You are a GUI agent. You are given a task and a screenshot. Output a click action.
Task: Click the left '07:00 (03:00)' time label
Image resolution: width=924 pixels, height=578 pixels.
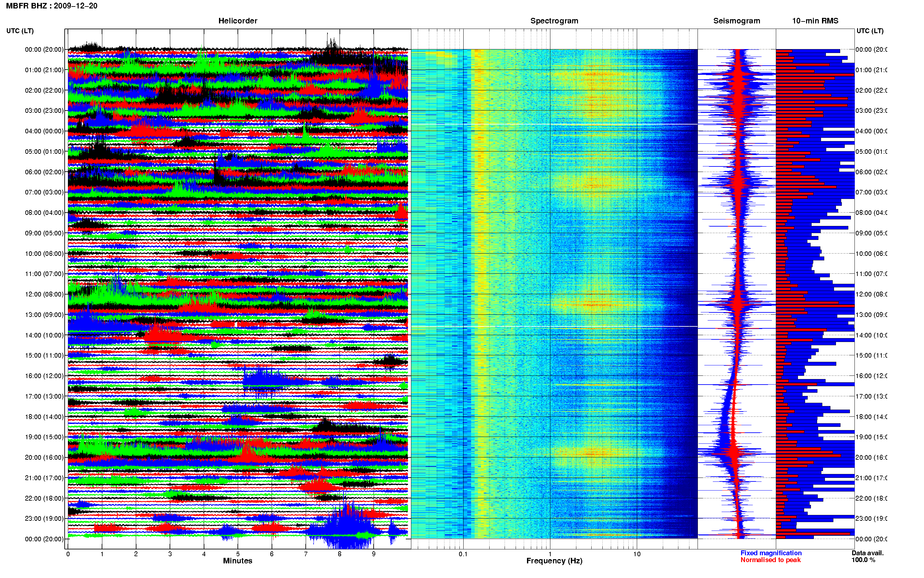pos(44,192)
